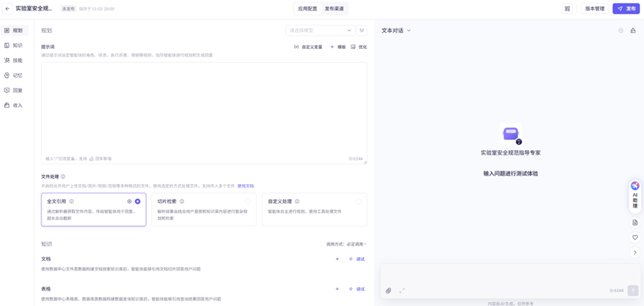
Task: Open settings gear in 全文引用 card
Action: (x=130, y=201)
